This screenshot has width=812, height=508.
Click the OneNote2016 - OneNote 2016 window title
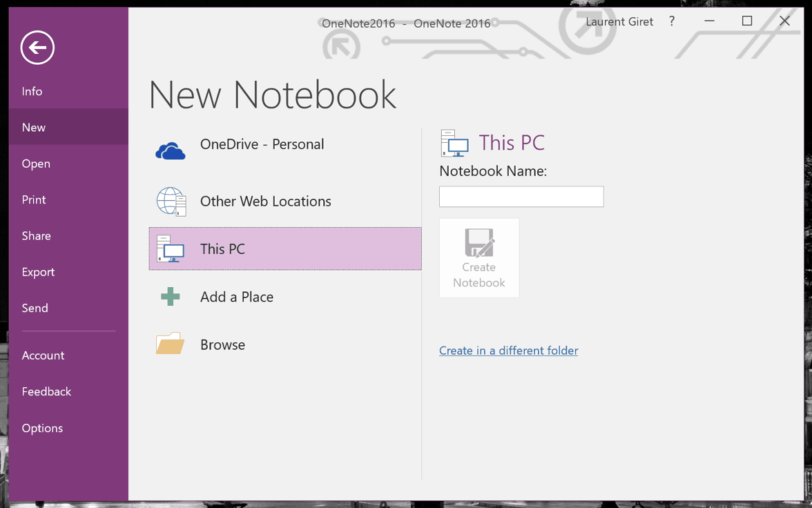pos(406,23)
